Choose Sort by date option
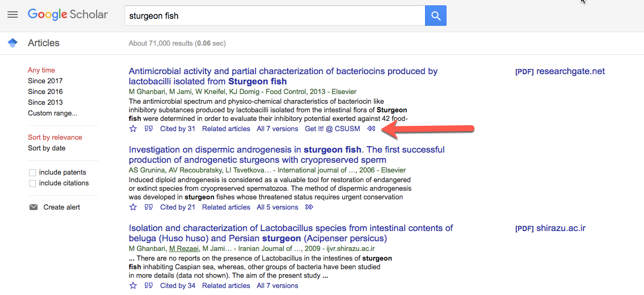 click(47, 148)
